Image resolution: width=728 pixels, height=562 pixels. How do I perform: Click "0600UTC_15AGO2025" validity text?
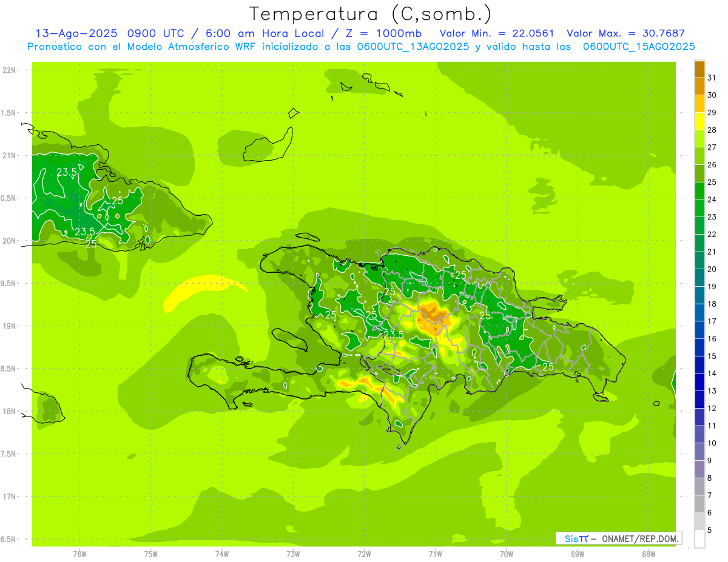click(x=639, y=47)
